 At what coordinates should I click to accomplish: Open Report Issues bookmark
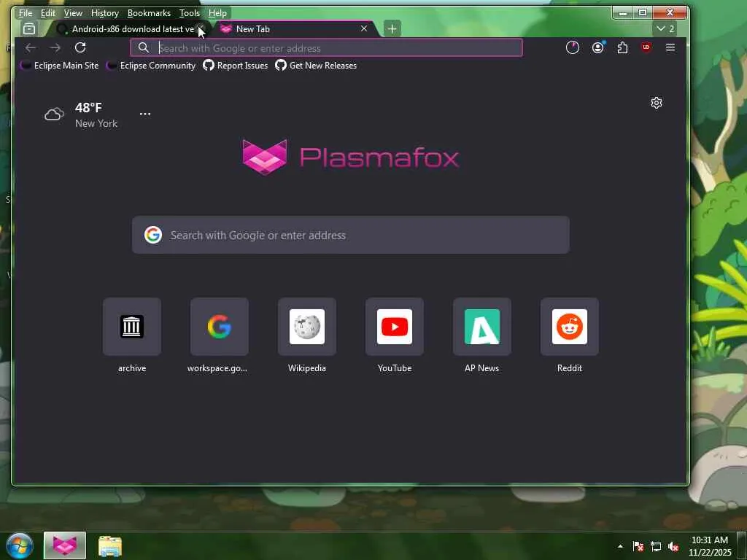(x=236, y=66)
